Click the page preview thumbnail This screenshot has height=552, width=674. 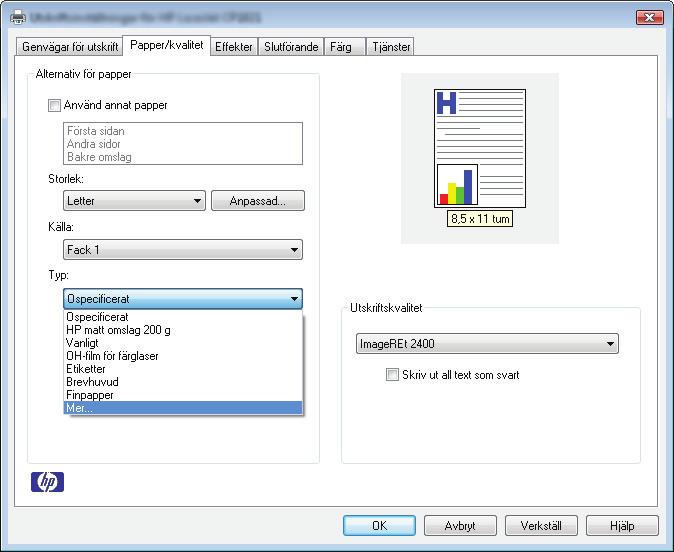[480, 148]
